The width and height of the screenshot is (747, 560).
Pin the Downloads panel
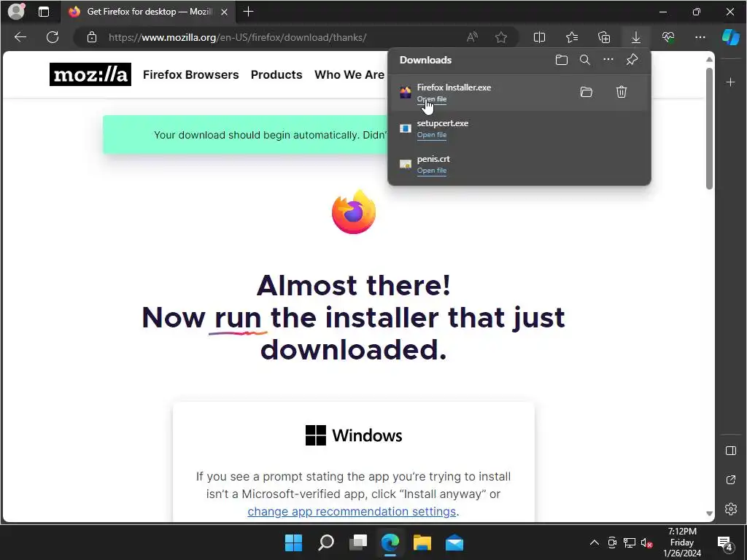point(632,60)
